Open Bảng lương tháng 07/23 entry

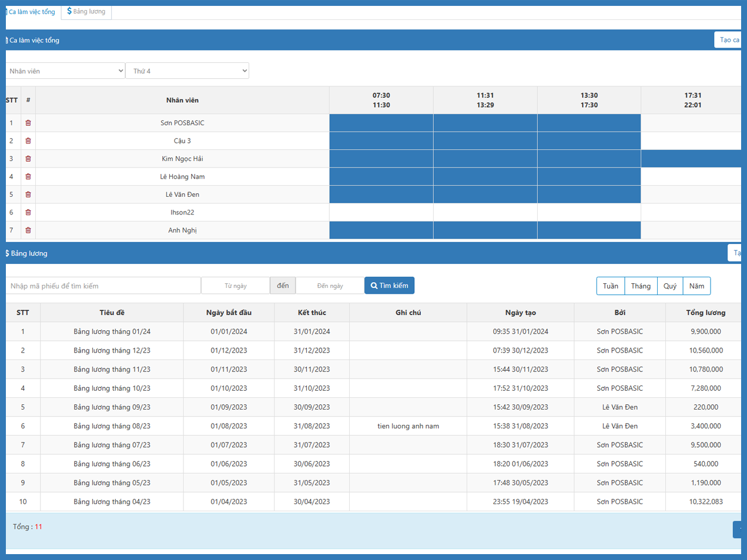[x=112, y=445]
